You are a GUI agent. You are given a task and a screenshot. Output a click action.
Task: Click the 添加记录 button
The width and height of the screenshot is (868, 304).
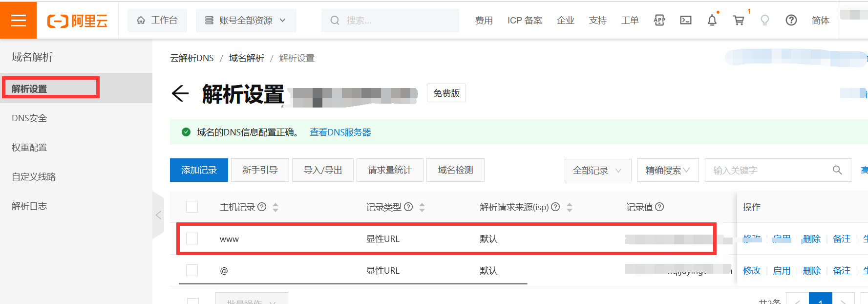[199, 170]
